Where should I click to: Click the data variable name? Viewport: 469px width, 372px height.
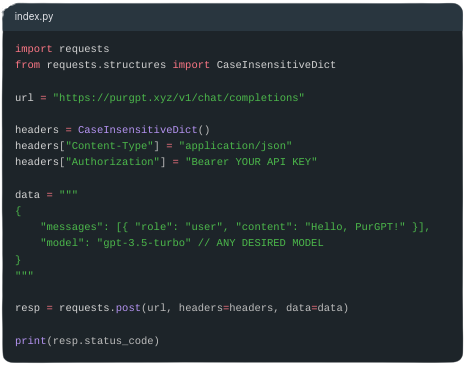(x=27, y=194)
